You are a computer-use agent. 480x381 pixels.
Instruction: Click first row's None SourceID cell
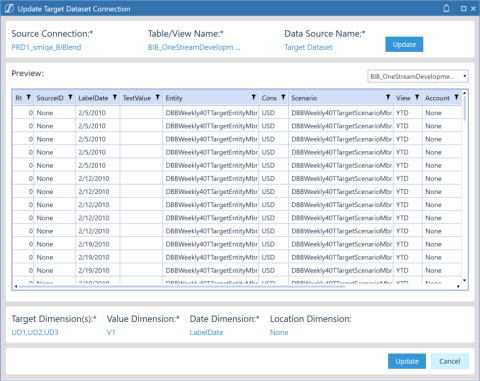(x=55, y=113)
